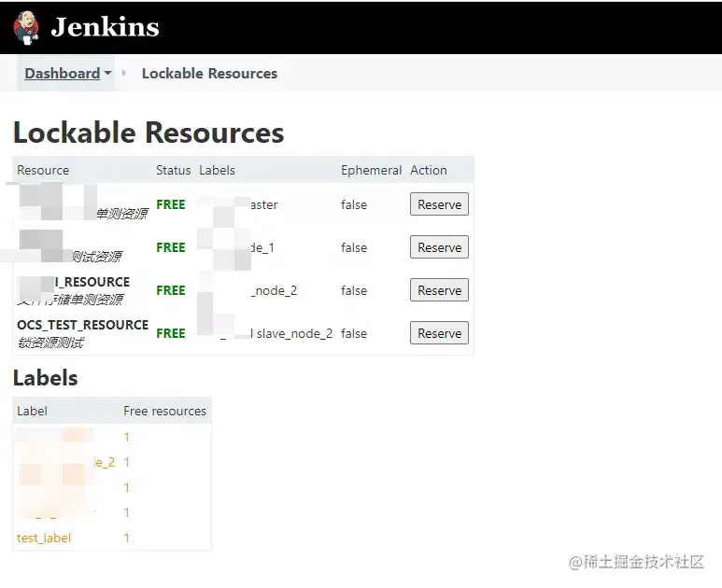Reserve the resource labeled with 'aster'
This screenshot has height=588, width=722.
(x=439, y=204)
